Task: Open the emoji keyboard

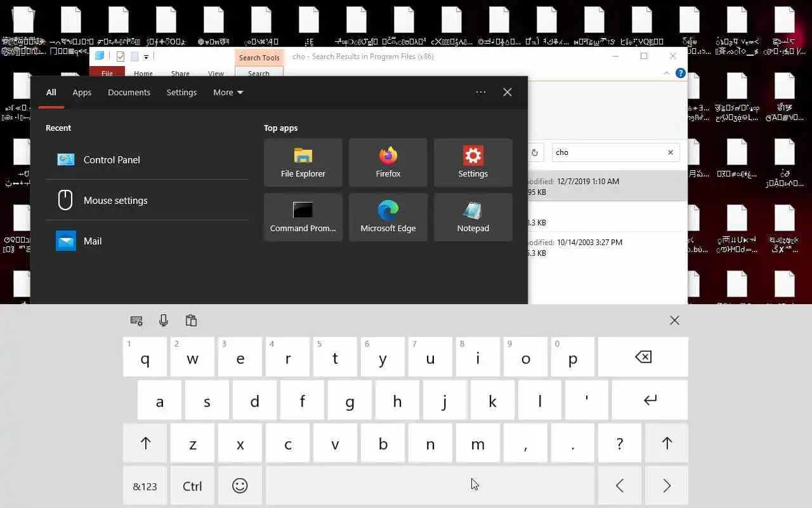Action: (240, 486)
